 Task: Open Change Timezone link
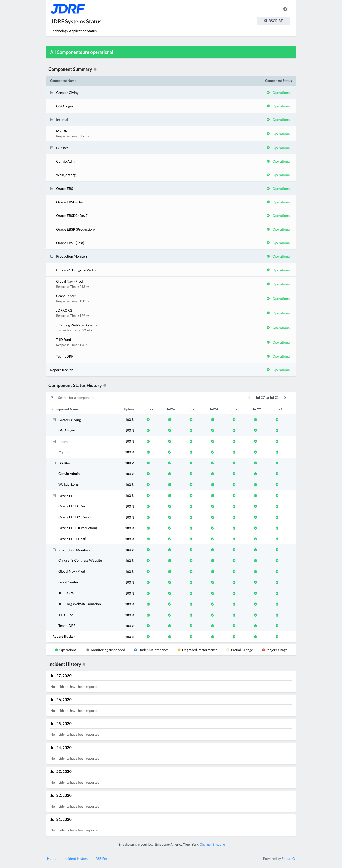coord(212,844)
